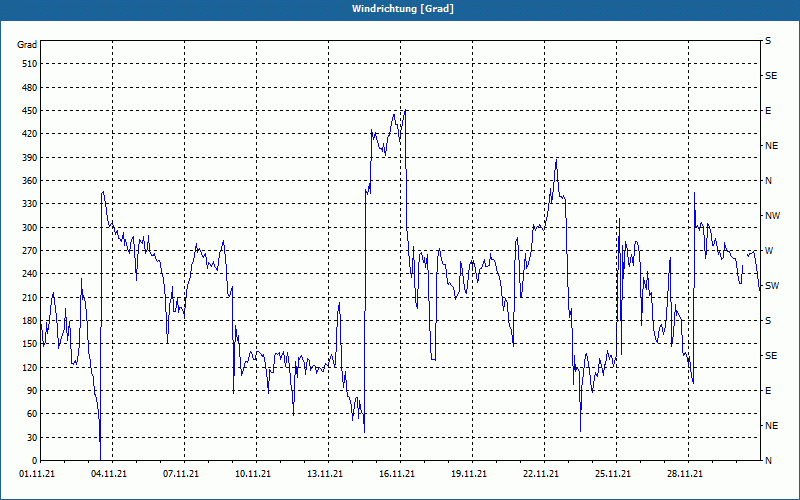
Task: Click the 390 y-axis value
Action: click(30, 157)
